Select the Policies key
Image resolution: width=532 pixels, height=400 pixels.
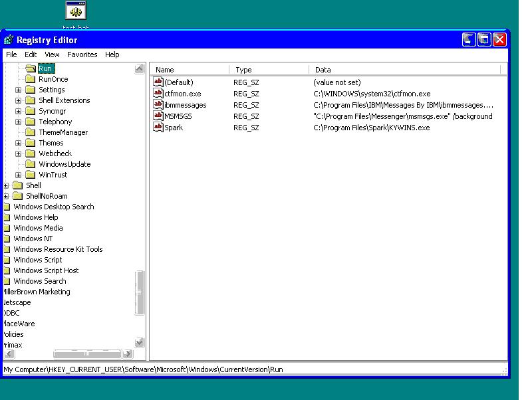(x=13, y=334)
